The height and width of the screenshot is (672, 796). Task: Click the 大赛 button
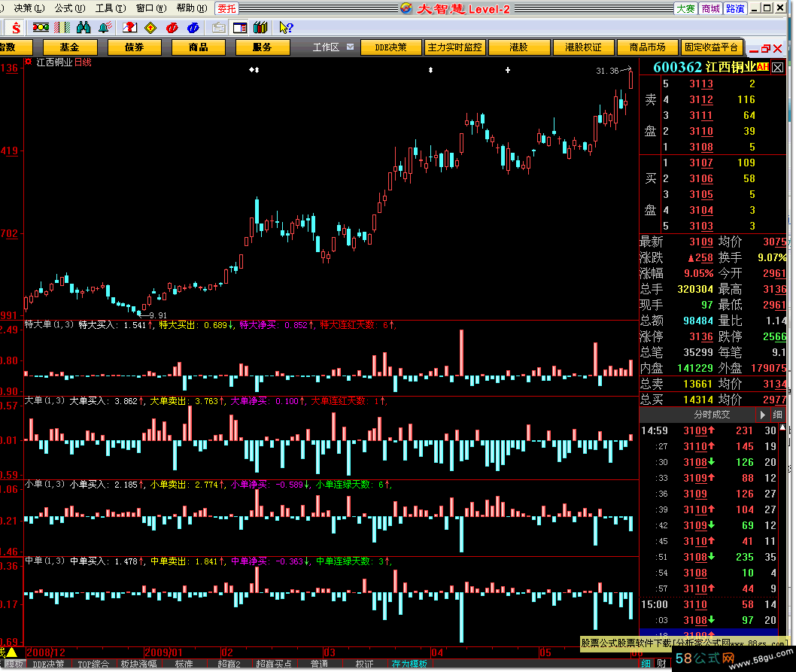(685, 8)
